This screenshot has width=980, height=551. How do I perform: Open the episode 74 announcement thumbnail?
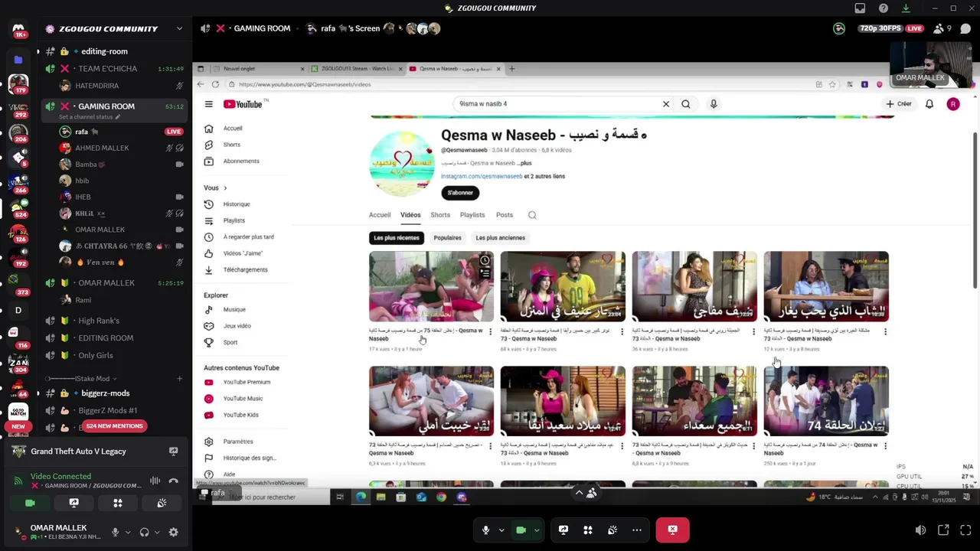click(826, 401)
